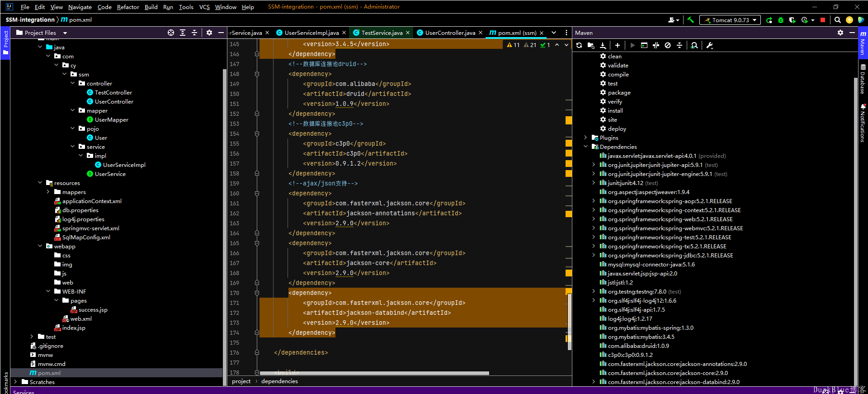The image size is (868, 394).
Task: Open the VCS menu
Action: (x=204, y=7)
